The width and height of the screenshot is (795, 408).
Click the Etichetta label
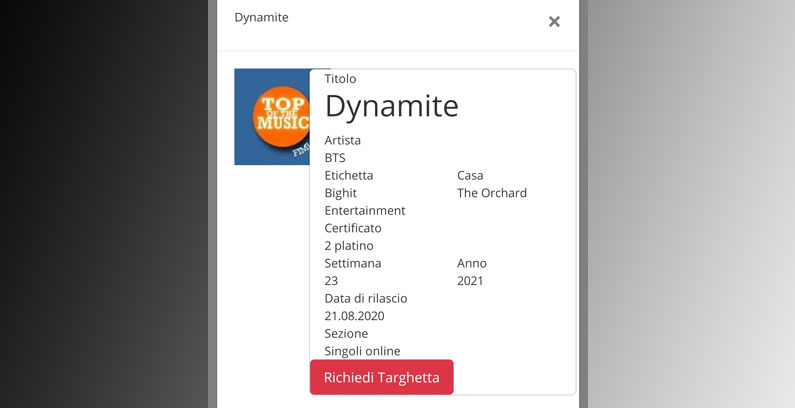[x=349, y=175]
